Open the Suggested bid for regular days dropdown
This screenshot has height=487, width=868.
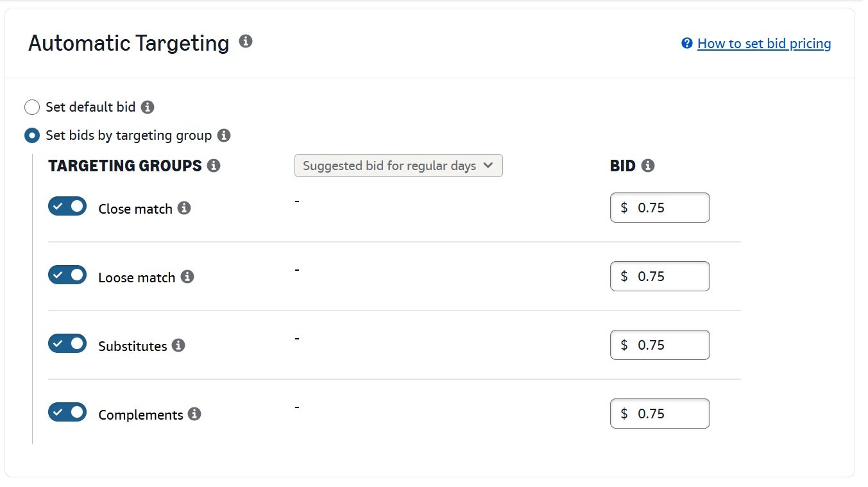[398, 165]
